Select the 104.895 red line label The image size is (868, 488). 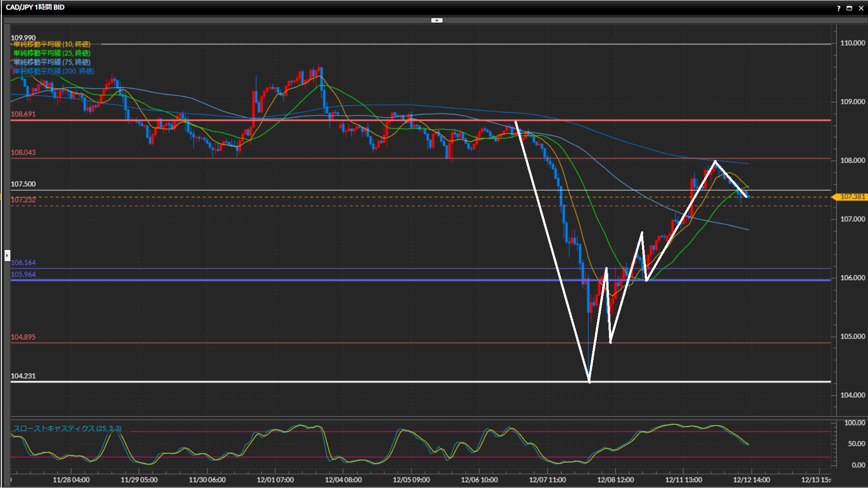tap(23, 337)
